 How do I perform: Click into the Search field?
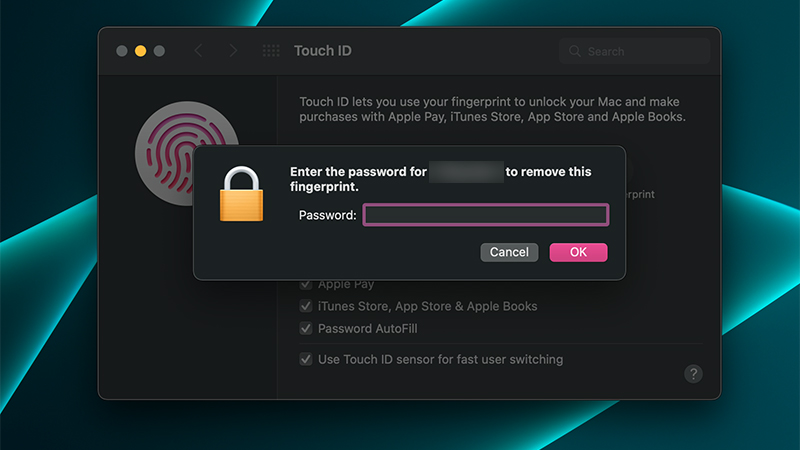[x=640, y=51]
